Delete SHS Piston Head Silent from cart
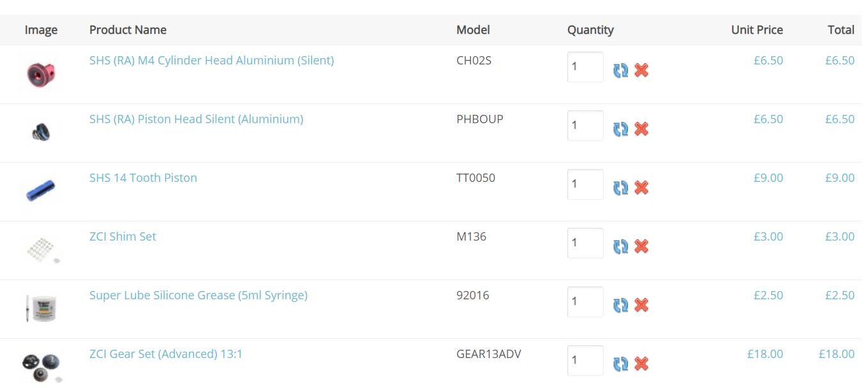868x388 pixels. tap(641, 129)
